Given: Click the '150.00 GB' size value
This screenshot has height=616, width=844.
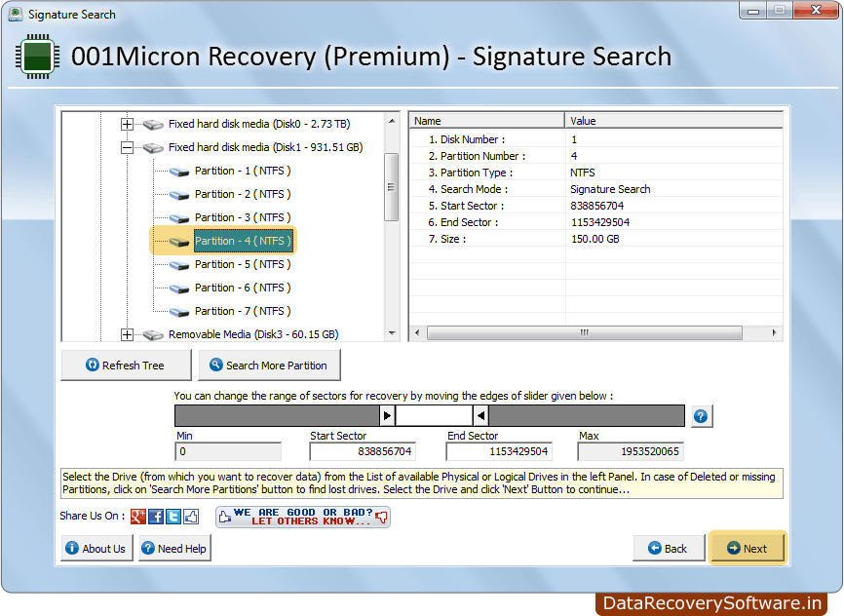Looking at the screenshot, I should (x=595, y=239).
